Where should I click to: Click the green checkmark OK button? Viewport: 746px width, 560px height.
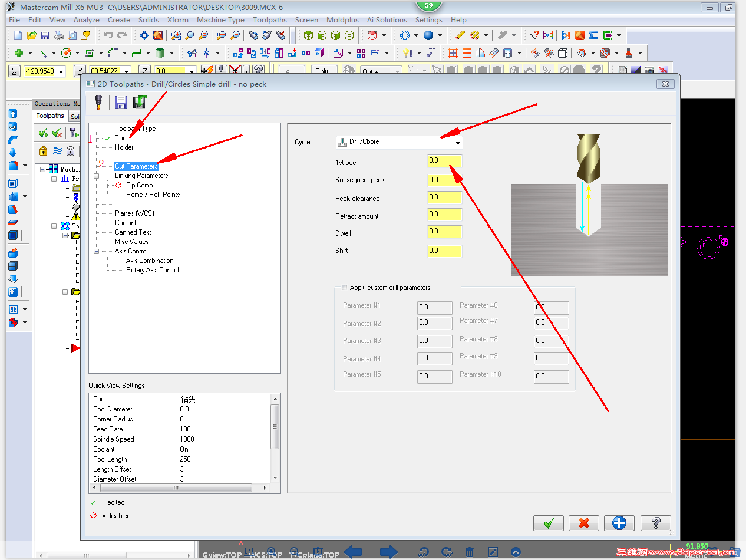coord(549,523)
